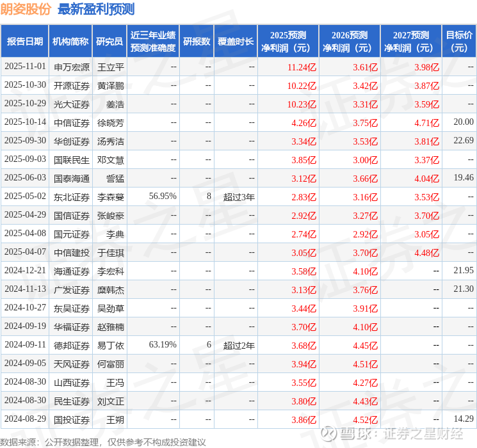This screenshot has width=477, height=448.
Task: Click the date cell 2025-11-01
Action: 25,67
